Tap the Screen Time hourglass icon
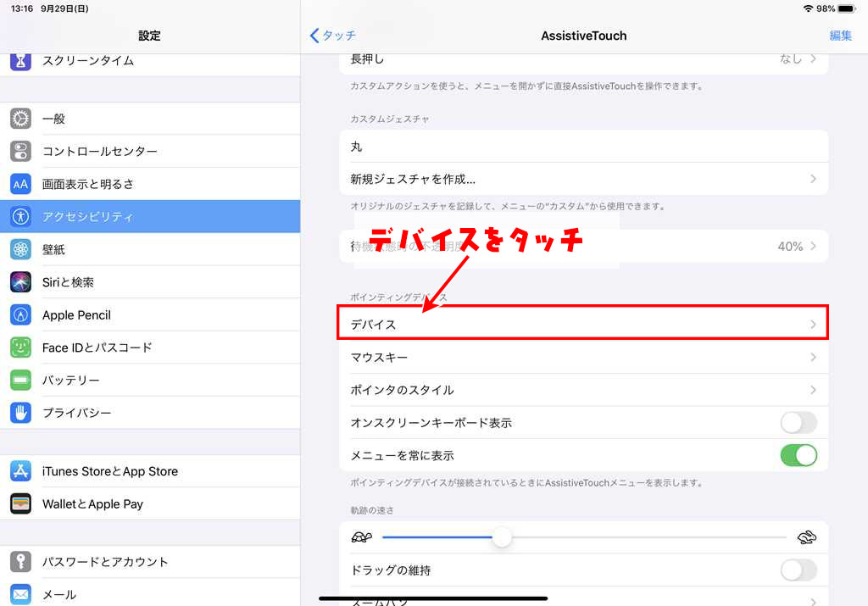Screen dimensions: 868x606 click(x=20, y=61)
